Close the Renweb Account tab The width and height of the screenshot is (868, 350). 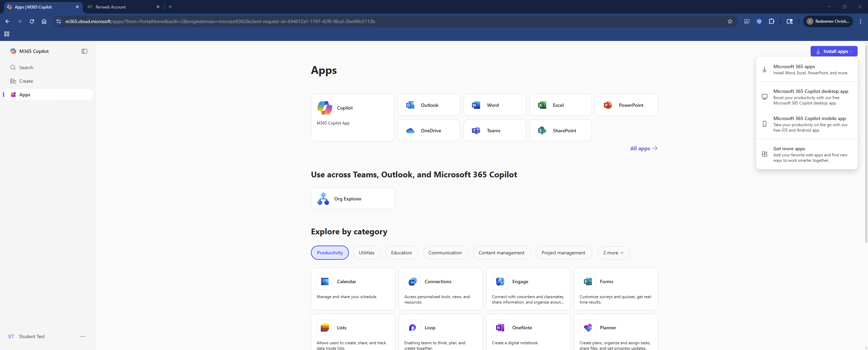(x=158, y=7)
